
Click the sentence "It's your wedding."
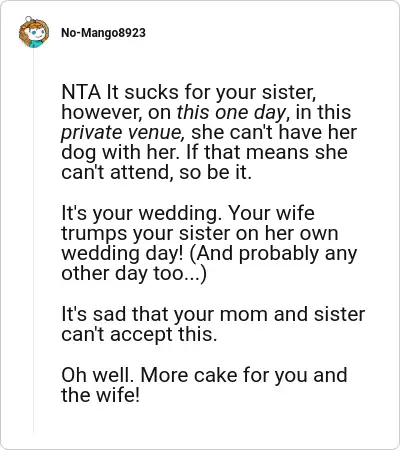tap(142, 213)
